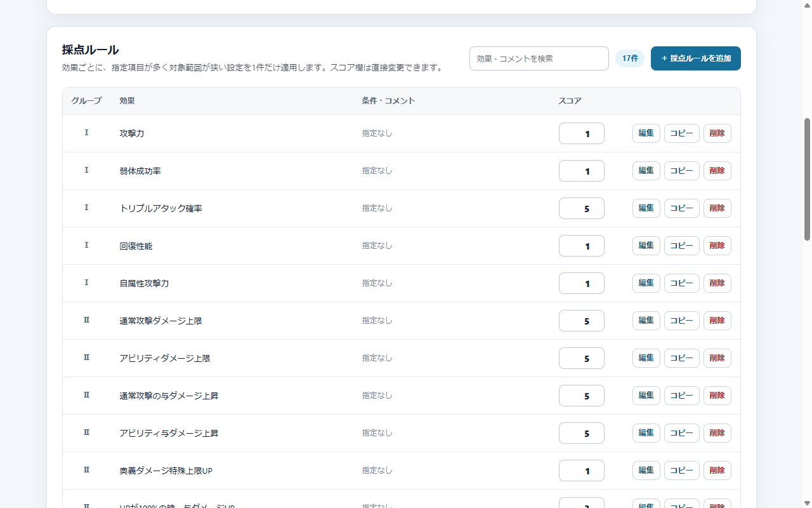Image resolution: width=812 pixels, height=508 pixels.
Task: Delete the アビリティ与ダメージ上昇 rule
Action: pos(717,433)
